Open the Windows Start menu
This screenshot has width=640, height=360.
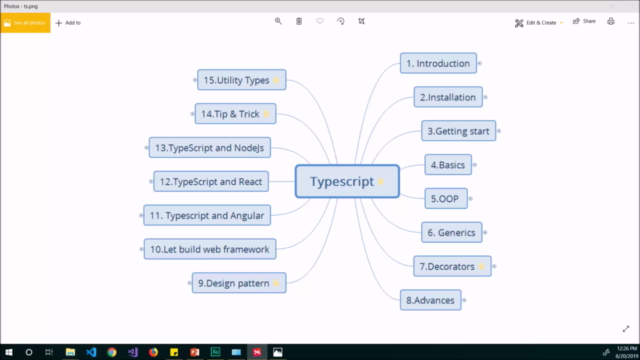(9, 352)
